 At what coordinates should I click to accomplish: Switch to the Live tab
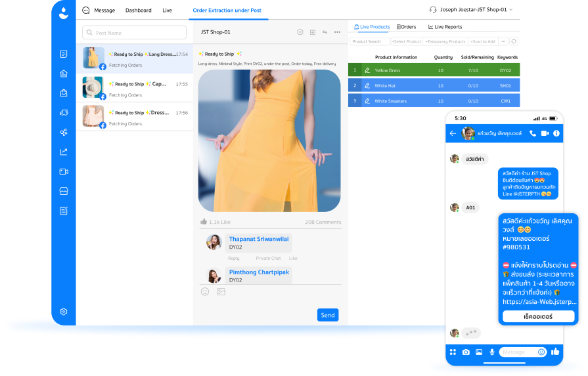click(x=168, y=10)
